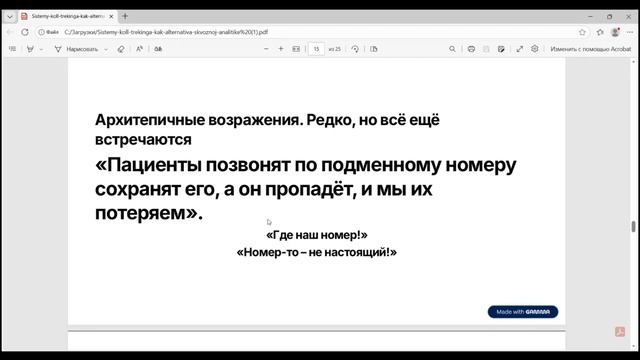Open PDF viewer settings gear
This screenshot has width=640, height=360.
pyautogui.click(x=535, y=49)
